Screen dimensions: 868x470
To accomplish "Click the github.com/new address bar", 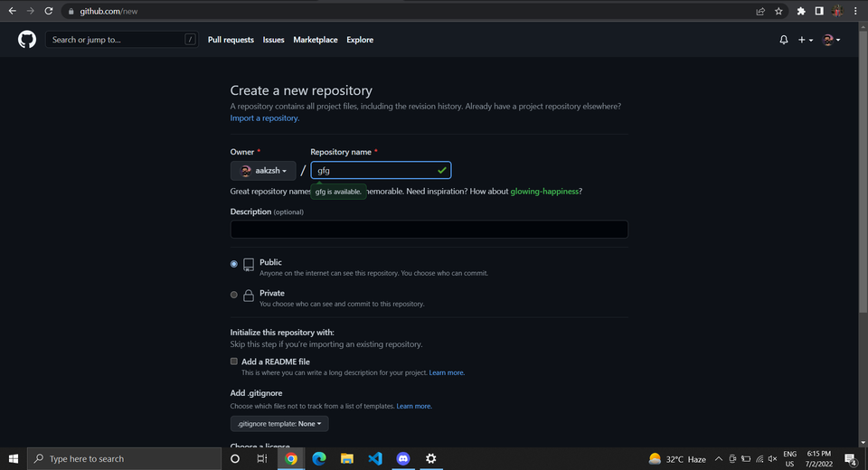I will pyautogui.click(x=410, y=11).
